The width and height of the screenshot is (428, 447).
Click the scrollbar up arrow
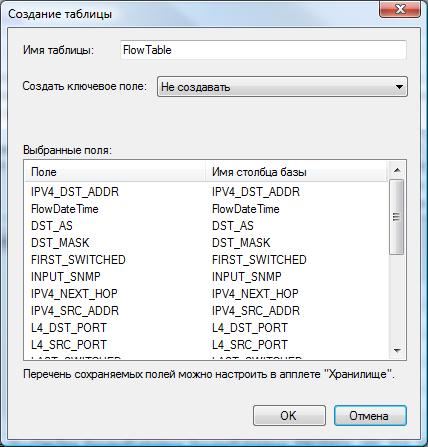click(397, 171)
